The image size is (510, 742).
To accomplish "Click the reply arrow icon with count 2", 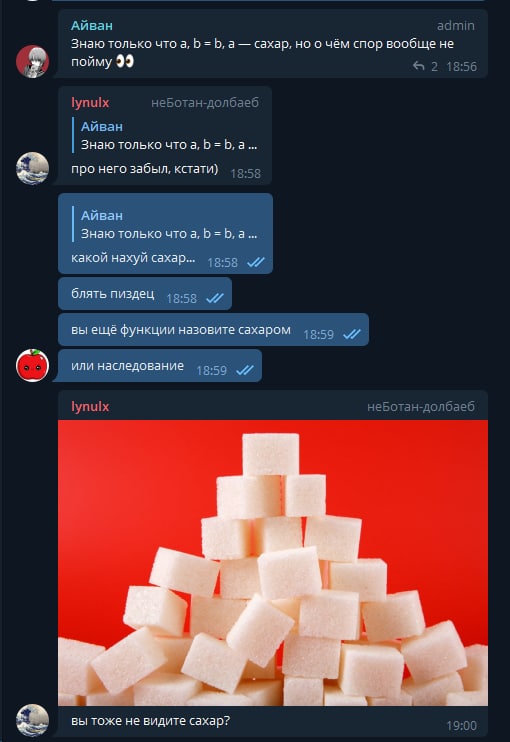I will point(419,66).
